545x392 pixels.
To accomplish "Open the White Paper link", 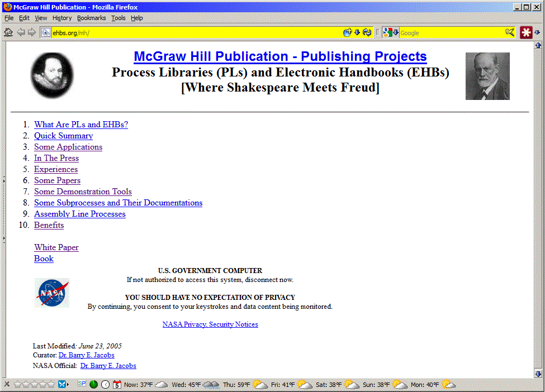I will coord(56,247).
